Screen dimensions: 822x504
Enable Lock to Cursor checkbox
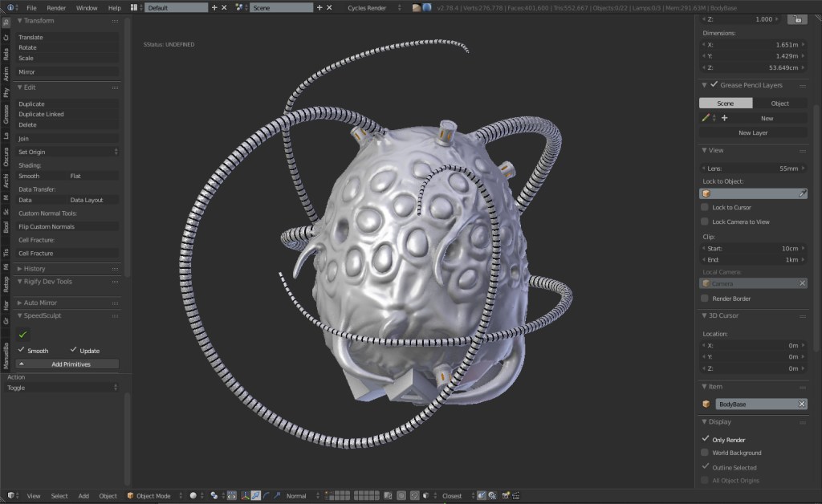[705, 207]
